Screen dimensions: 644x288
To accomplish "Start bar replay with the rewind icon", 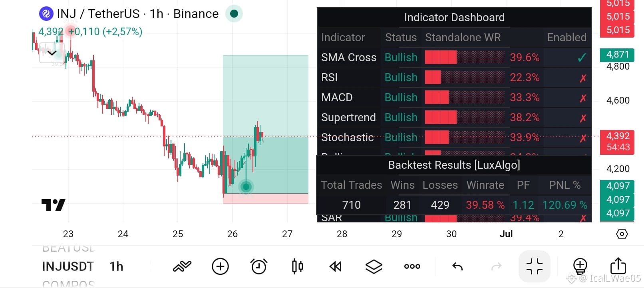I will pos(336,266).
